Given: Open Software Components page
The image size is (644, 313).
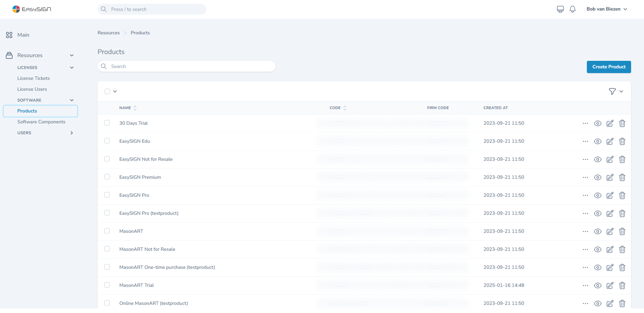Looking at the screenshot, I should (x=41, y=122).
